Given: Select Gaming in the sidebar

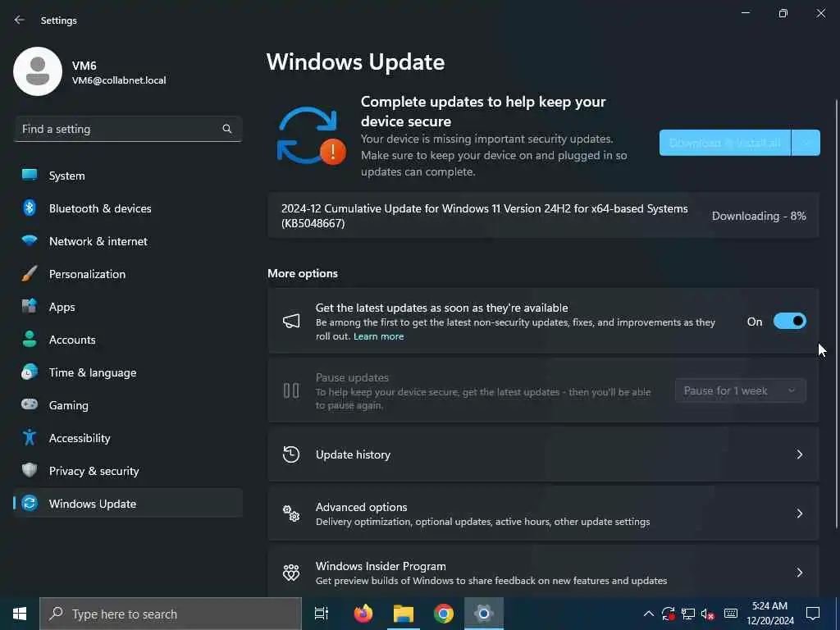Looking at the screenshot, I should point(127,405).
